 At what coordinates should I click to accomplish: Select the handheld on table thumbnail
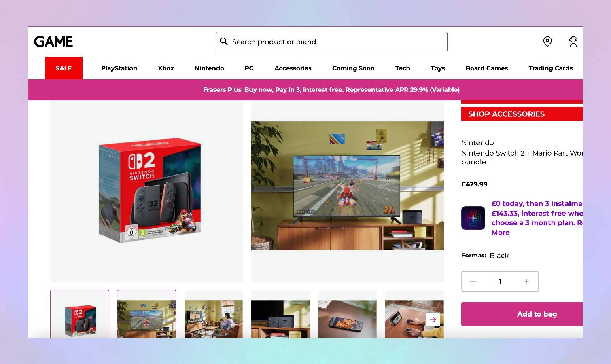pyautogui.click(x=348, y=314)
